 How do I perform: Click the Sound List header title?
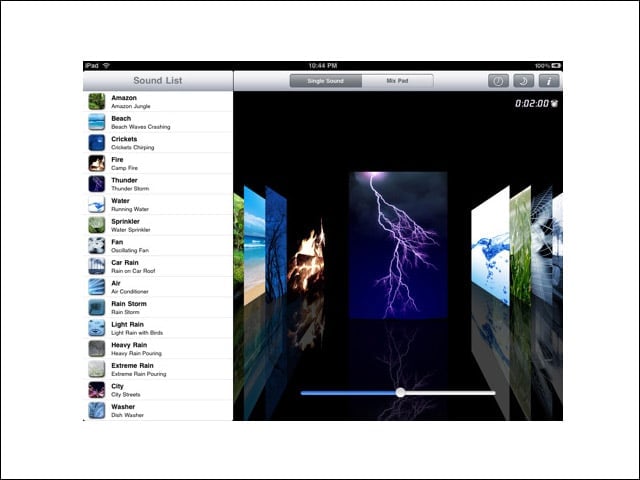158,80
